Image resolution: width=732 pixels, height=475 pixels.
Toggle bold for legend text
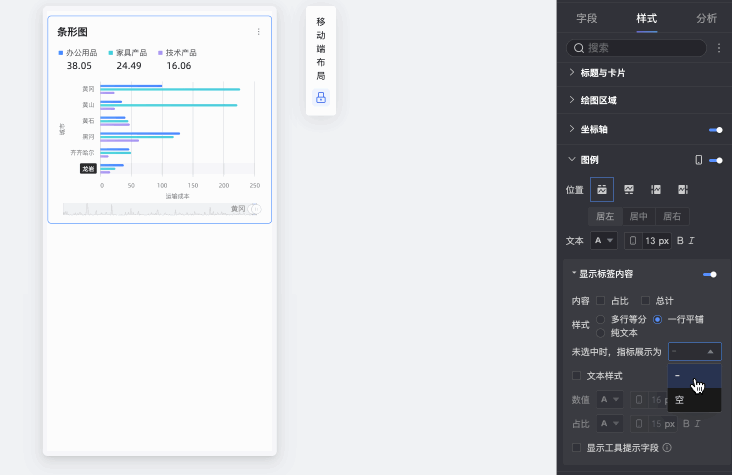(x=680, y=241)
